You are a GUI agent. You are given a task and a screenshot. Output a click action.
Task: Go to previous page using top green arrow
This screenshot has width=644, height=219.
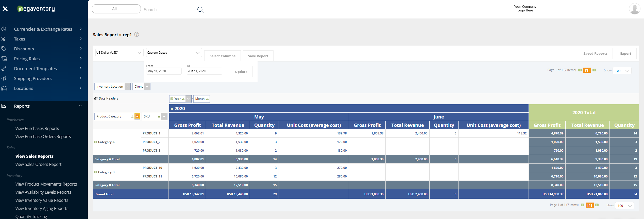[x=580, y=70]
